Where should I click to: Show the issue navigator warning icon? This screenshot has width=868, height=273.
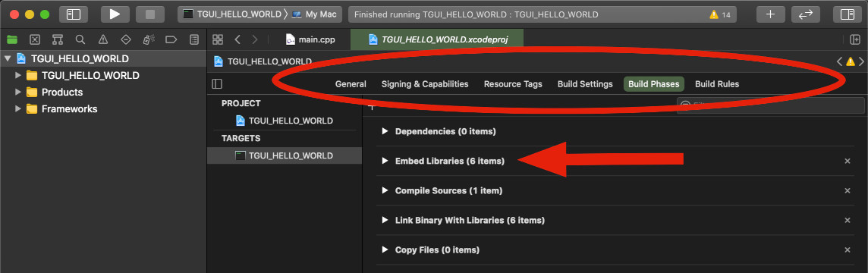click(103, 39)
